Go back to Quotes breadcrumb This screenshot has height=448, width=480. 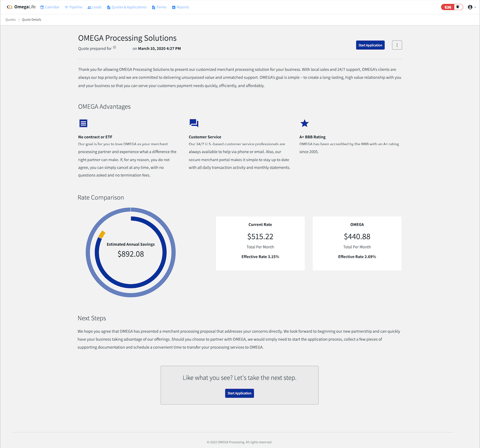click(x=11, y=20)
